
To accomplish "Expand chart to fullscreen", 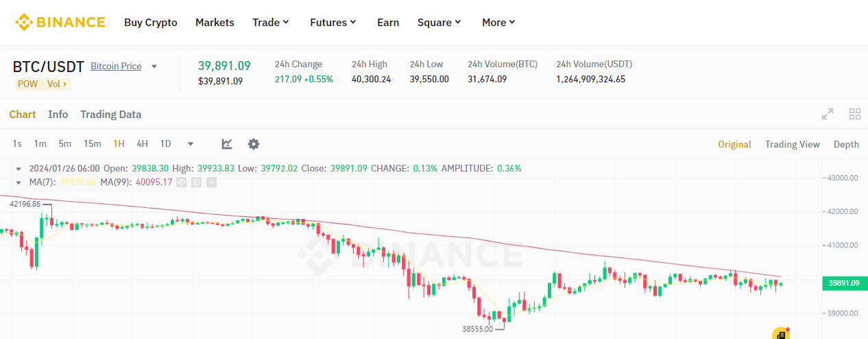I will (828, 115).
